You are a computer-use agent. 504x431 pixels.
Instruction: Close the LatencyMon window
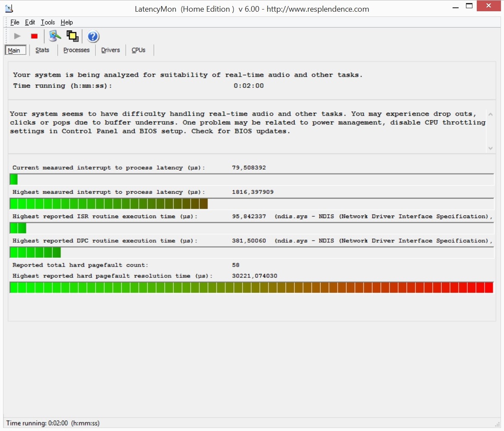(x=488, y=6)
